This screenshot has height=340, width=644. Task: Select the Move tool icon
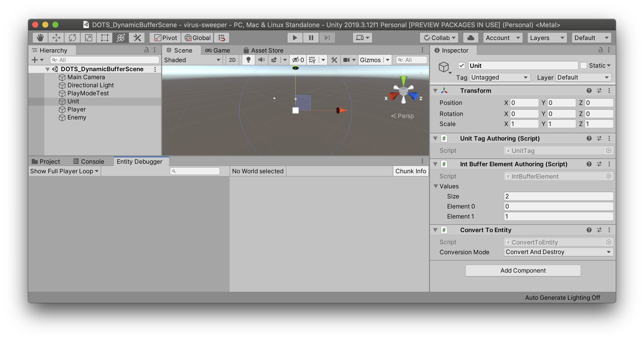click(56, 38)
